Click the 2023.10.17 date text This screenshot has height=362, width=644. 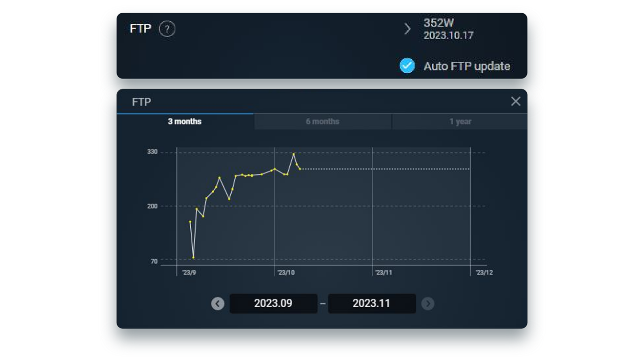pyautogui.click(x=448, y=36)
